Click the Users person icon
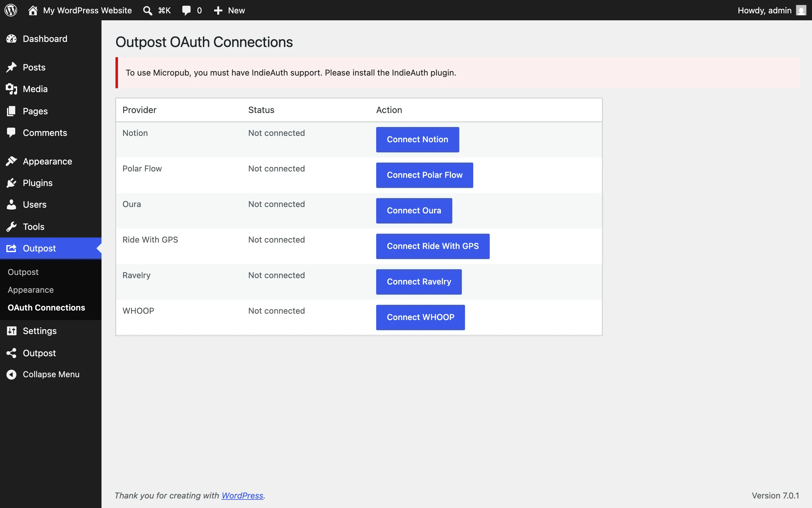This screenshot has height=508, width=812. pyautogui.click(x=11, y=204)
